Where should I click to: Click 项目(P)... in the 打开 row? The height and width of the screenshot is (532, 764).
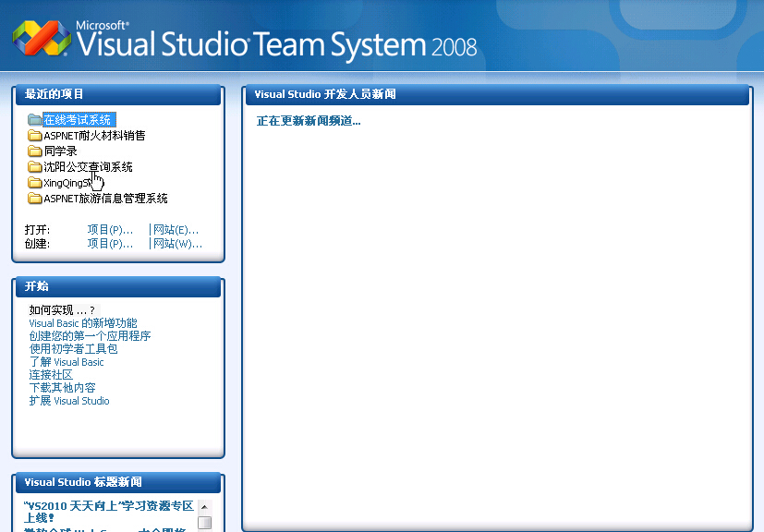tap(110, 229)
